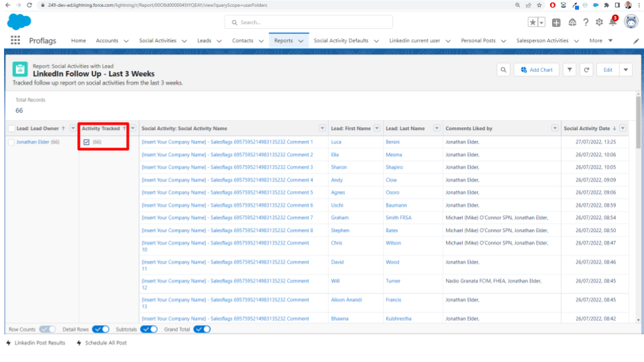Toggle the Grand Total switch
The width and height of the screenshot is (644, 362).
[202, 329]
